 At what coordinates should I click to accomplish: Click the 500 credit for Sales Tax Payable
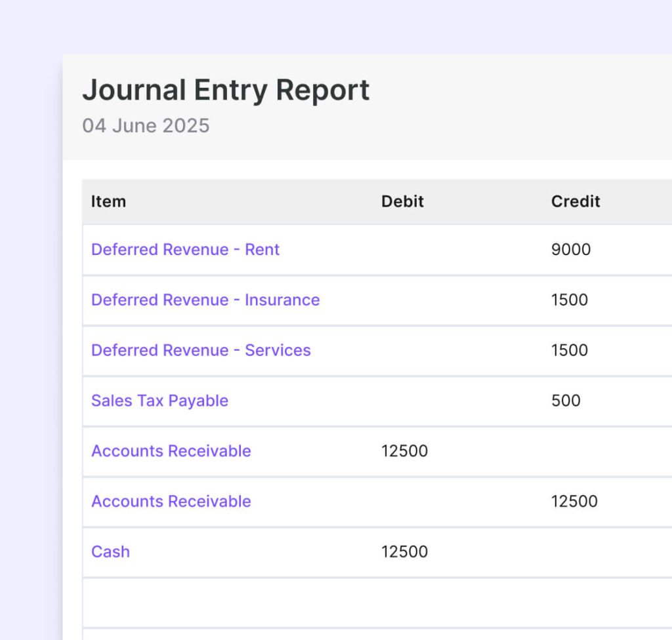click(x=566, y=401)
